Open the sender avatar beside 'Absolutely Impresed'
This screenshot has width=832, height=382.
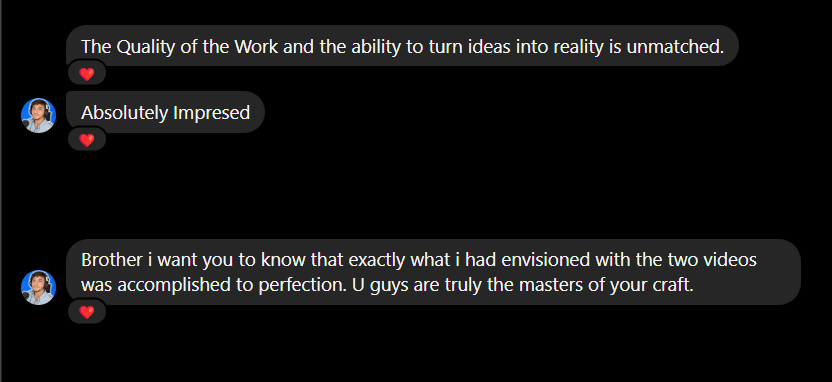tap(38, 115)
